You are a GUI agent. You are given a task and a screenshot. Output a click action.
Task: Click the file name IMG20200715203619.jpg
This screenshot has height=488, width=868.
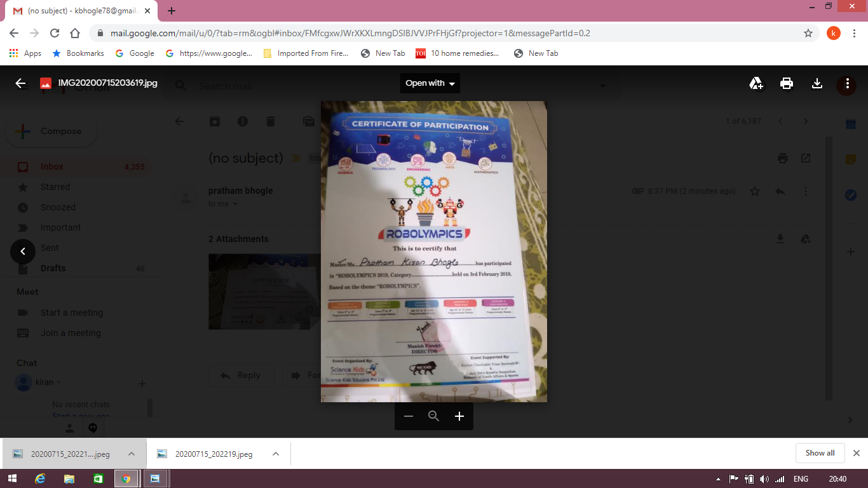click(x=108, y=83)
